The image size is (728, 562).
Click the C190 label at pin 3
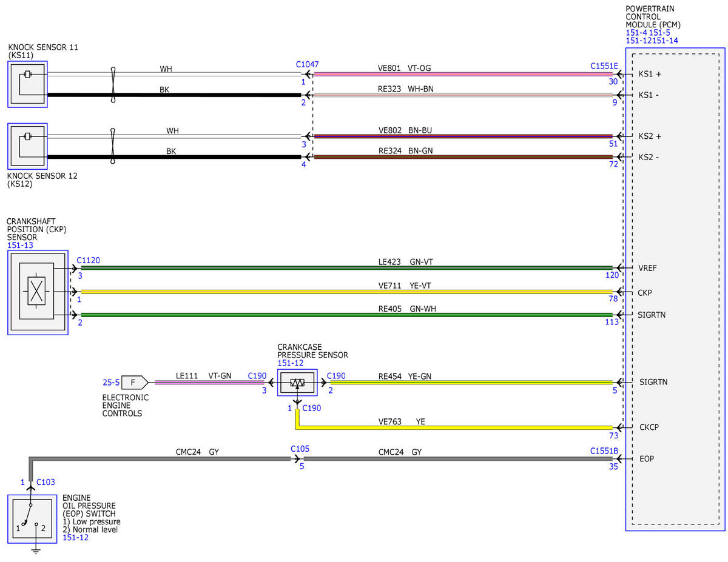click(257, 376)
